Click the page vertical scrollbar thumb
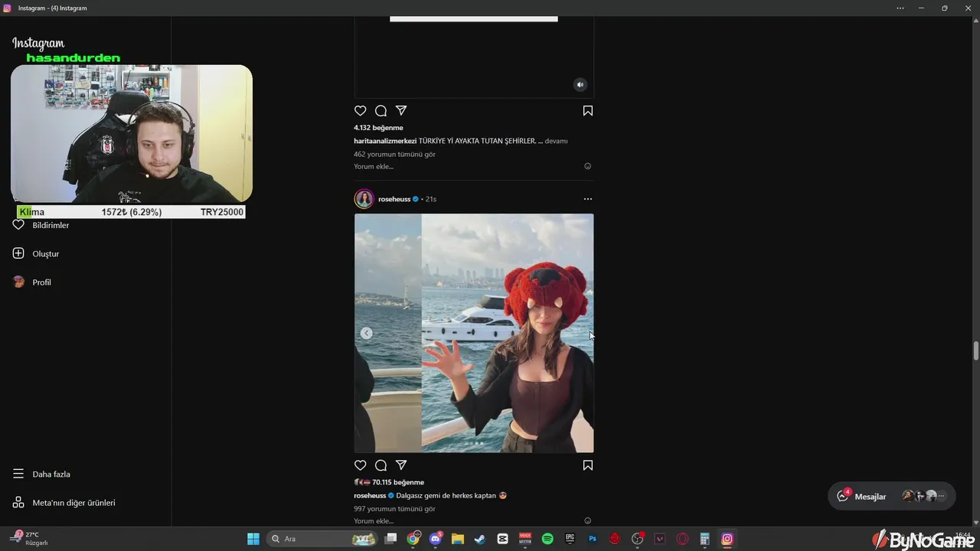The image size is (980, 551). pos(976,351)
